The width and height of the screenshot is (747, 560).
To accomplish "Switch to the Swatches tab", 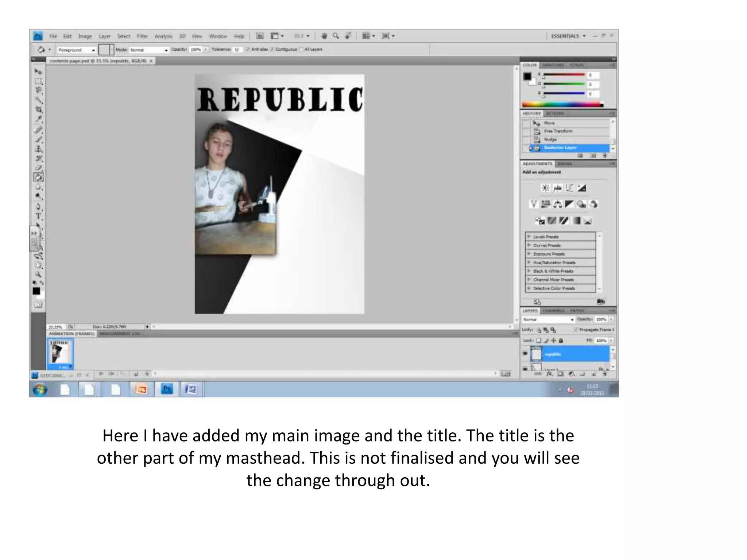I will click(x=553, y=65).
